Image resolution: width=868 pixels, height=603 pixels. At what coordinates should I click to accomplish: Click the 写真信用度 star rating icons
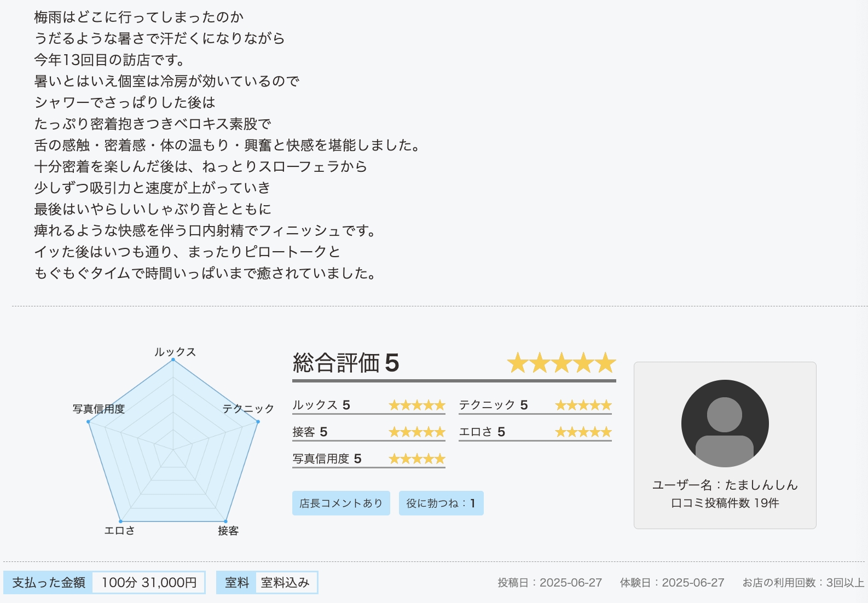(x=417, y=459)
